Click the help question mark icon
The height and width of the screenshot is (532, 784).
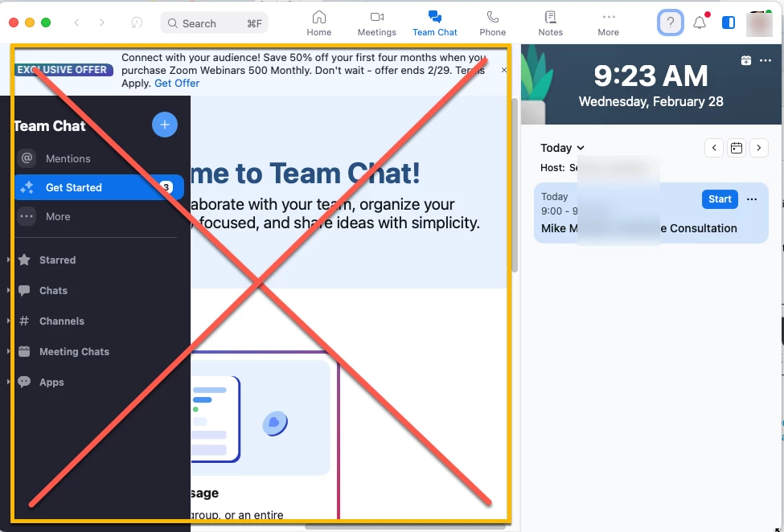(670, 23)
